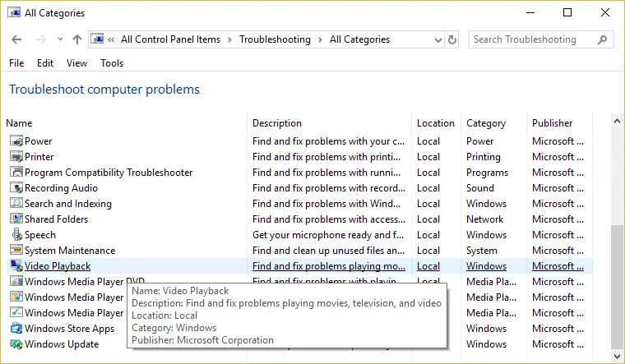Click the Power troubleshooter icon
This screenshot has width=625, height=364.
(16, 141)
